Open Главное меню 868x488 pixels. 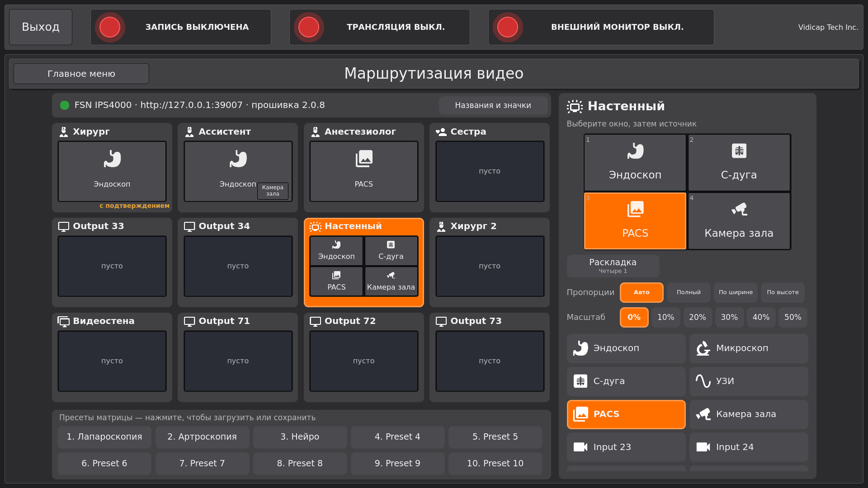pos(81,74)
